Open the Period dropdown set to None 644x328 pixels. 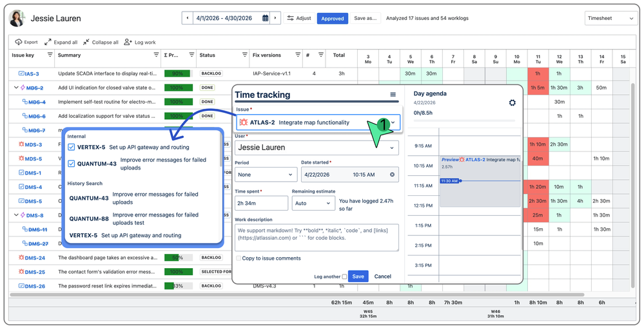(x=266, y=175)
